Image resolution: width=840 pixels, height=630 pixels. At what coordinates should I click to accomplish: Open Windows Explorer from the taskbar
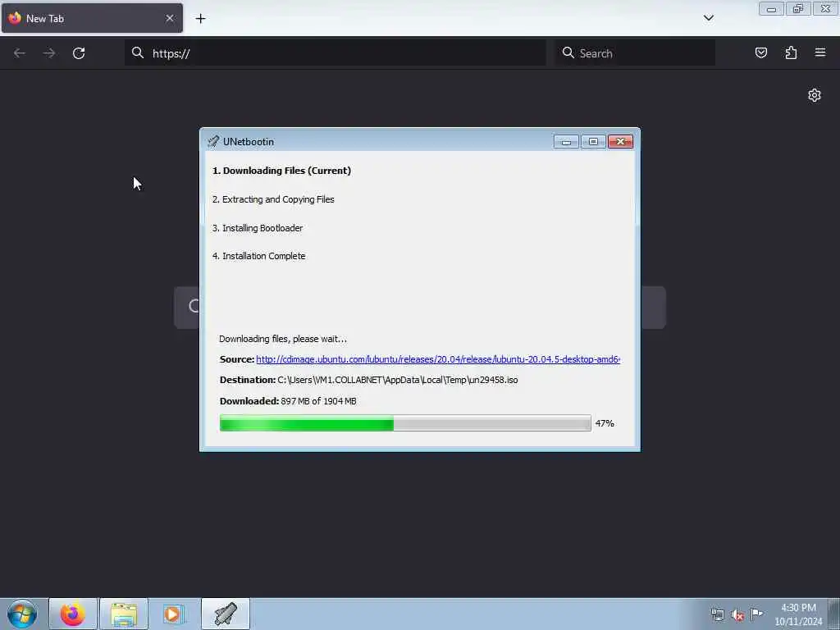[x=124, y=614]
